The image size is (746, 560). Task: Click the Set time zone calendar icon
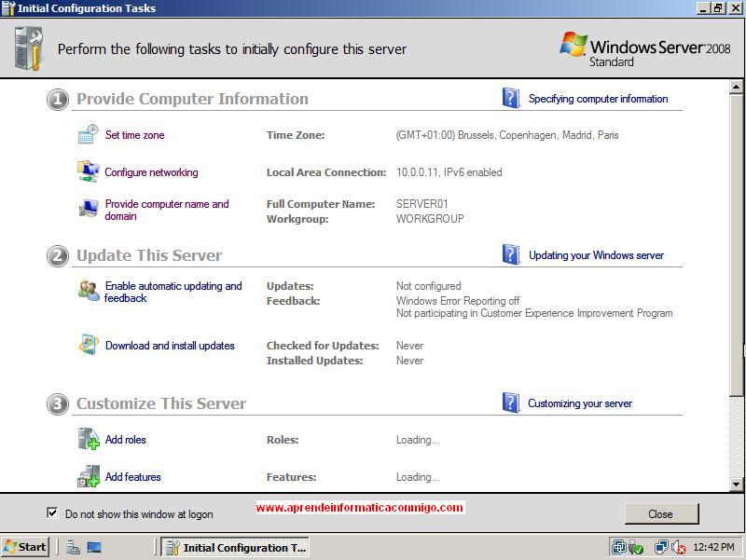88,134
